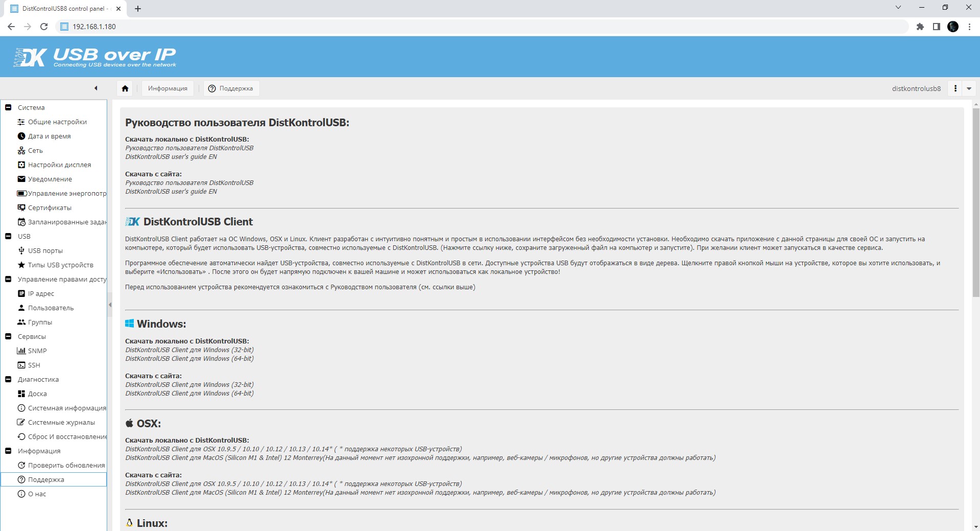The height and width of the screenshot is (531, 980).
Task: Open the home page icon
Action: tap(125, 88)
